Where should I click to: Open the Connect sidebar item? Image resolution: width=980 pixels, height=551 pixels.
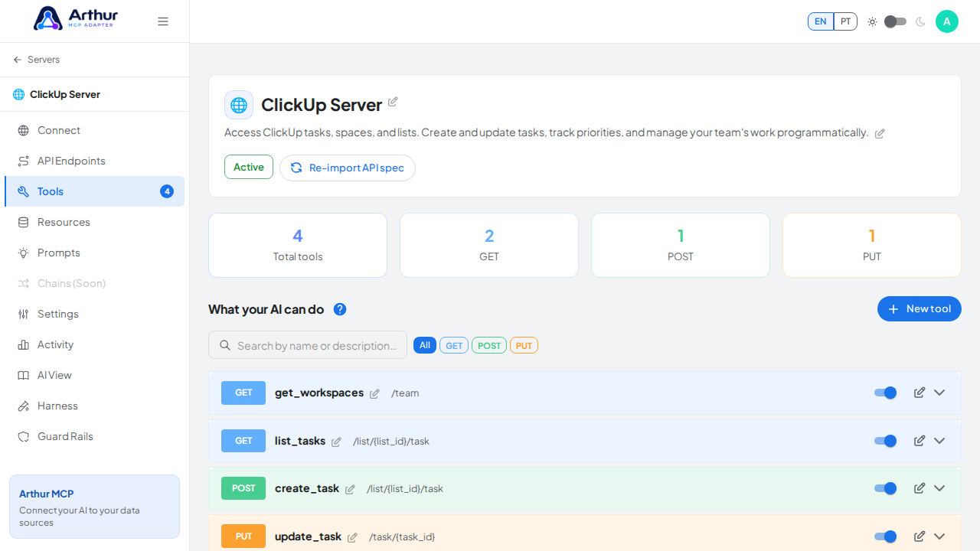(94, 130)
